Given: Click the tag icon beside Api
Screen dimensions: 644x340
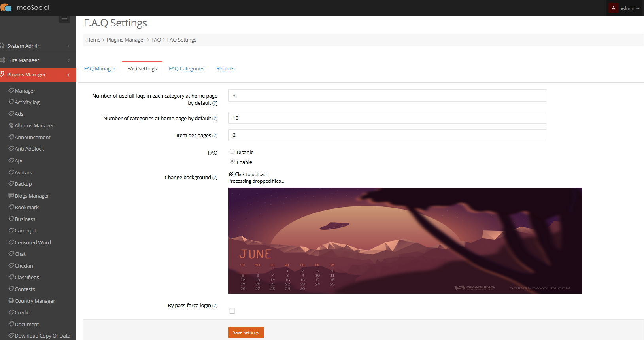Looking at the screenshot, I should click(x=11, y=160).
